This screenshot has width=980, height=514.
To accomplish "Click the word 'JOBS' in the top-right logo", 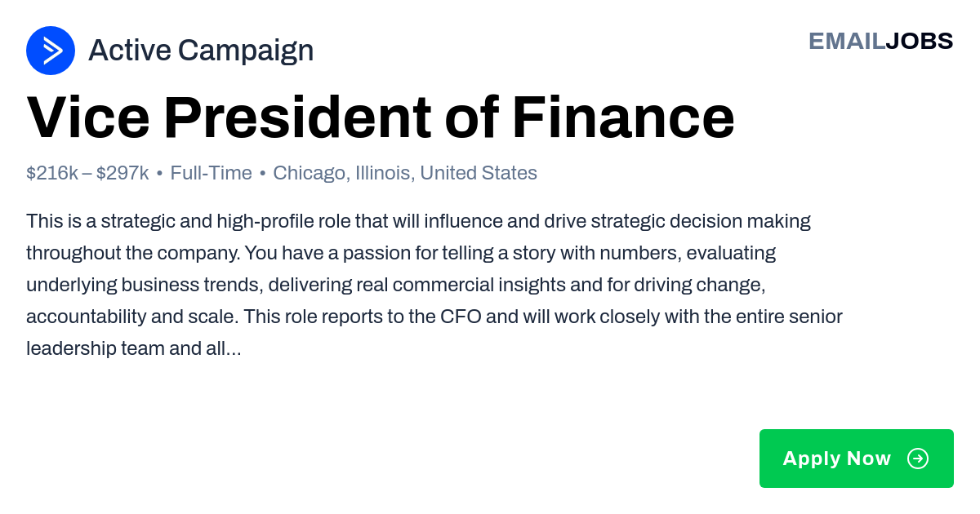I will [x=920, y=41].
